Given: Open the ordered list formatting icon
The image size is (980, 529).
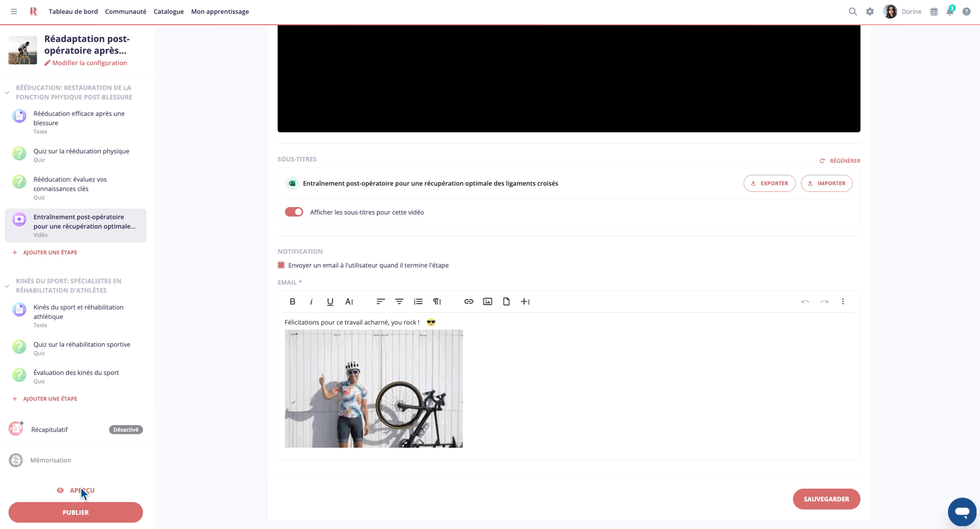Looking at the screenshot, I should click(418, 302).
